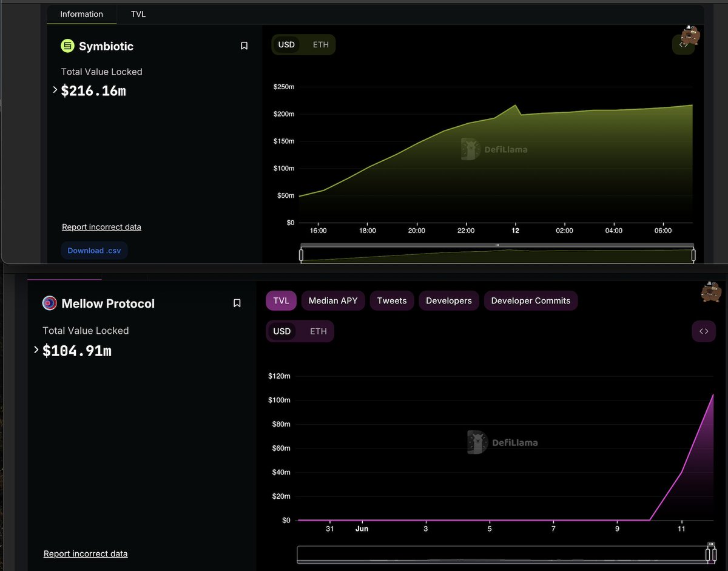Click the Mellow Protocol logo icon
This screenshot has height=571, width=728.
click(49, 303)
